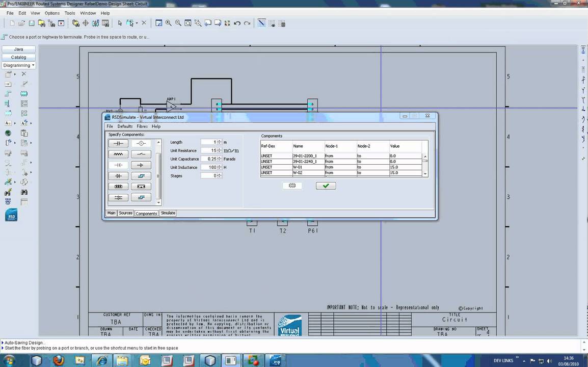Click the Unit Resistance stepper

220,150
